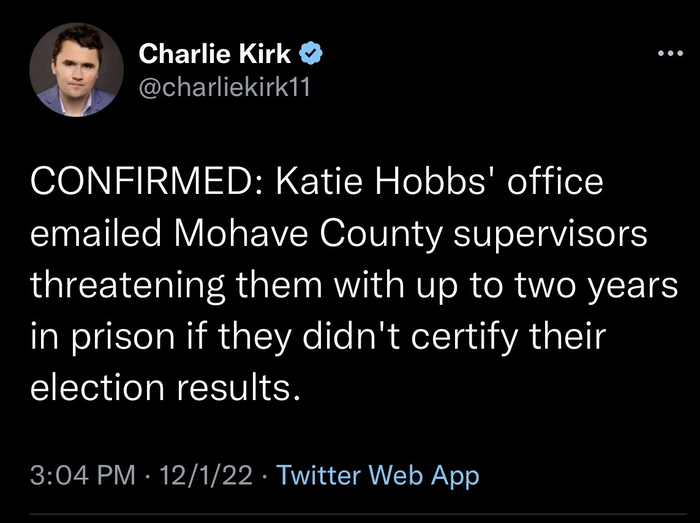Click the word CONFIRMED in the tweet

click(x=141, y=185)
